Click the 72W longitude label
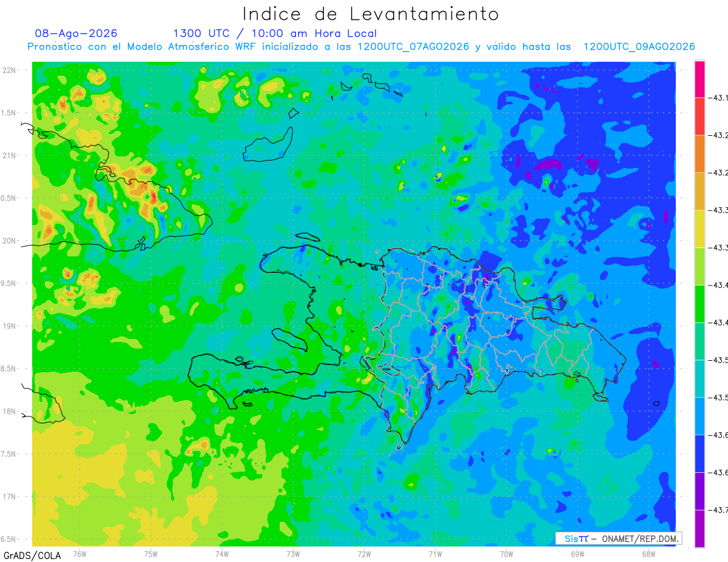This screenshot has height=562, width=728. 364,553
